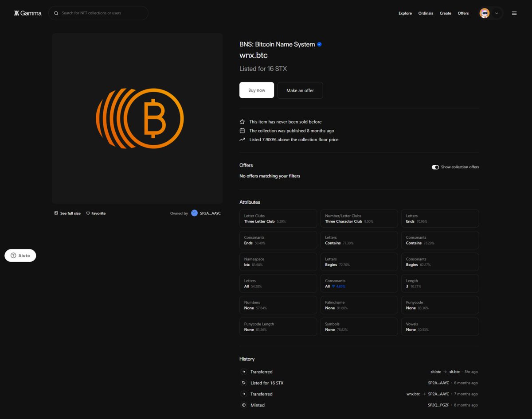Viewport: 532px width, 419px height.
Task: Toggle Show collection offers switch
Action: coord(435,167)
